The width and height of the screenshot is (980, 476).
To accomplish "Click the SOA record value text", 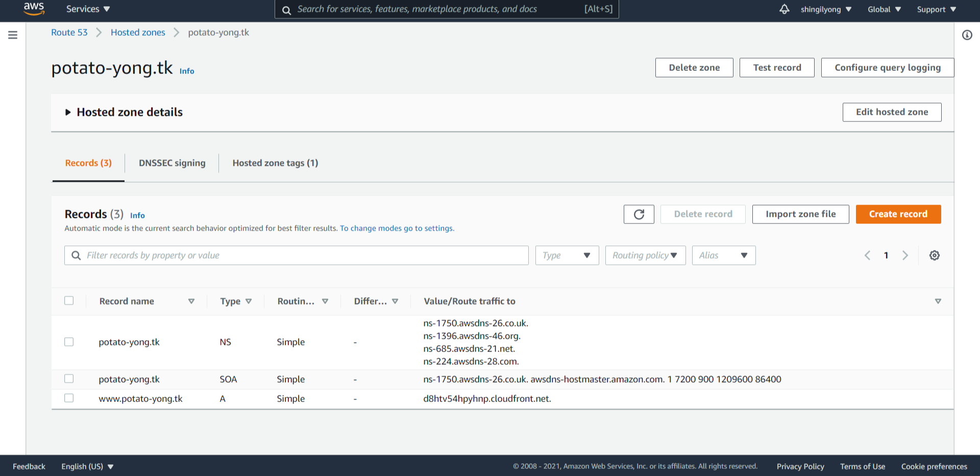I will pos(602,380).
